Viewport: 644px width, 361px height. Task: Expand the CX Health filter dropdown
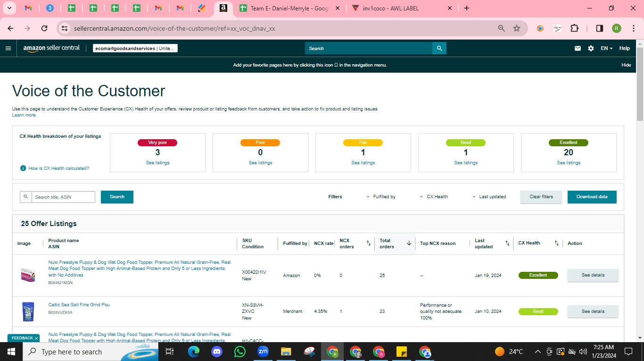click(x=434, y=197)
